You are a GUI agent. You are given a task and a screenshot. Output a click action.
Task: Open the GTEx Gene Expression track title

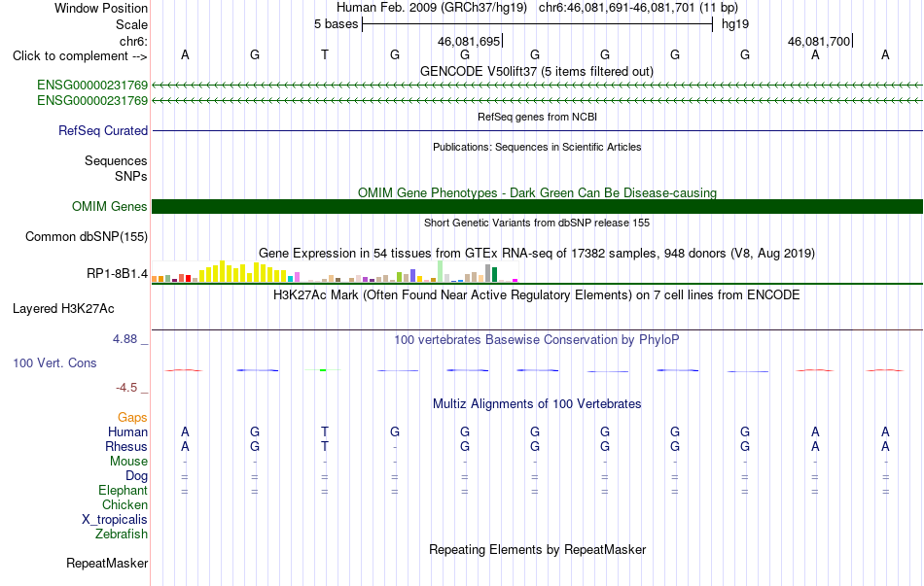pos(537,254)
